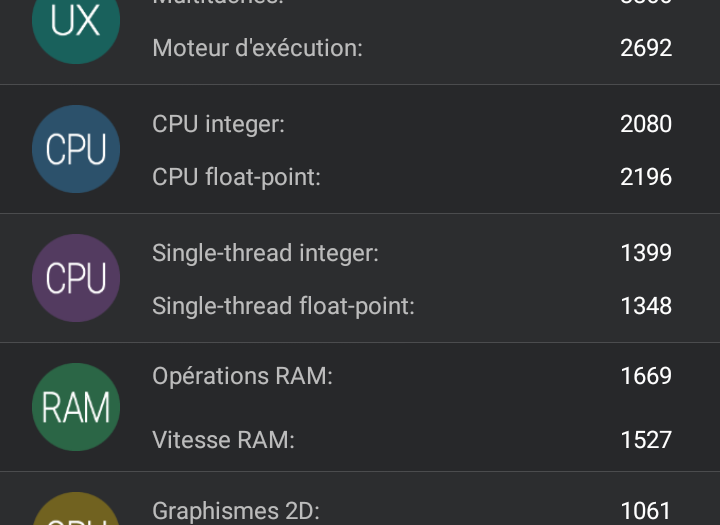Tap the single-thread score 1399
The height and width of the screenshot is (525, 720).
click(646, 253)
